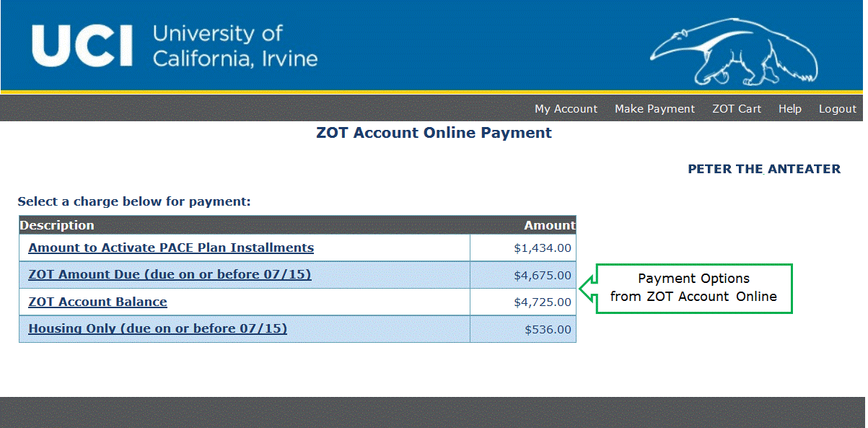Screen dimensions: 868x428
Task: Click the Amount column header
Action: [549, 225]
